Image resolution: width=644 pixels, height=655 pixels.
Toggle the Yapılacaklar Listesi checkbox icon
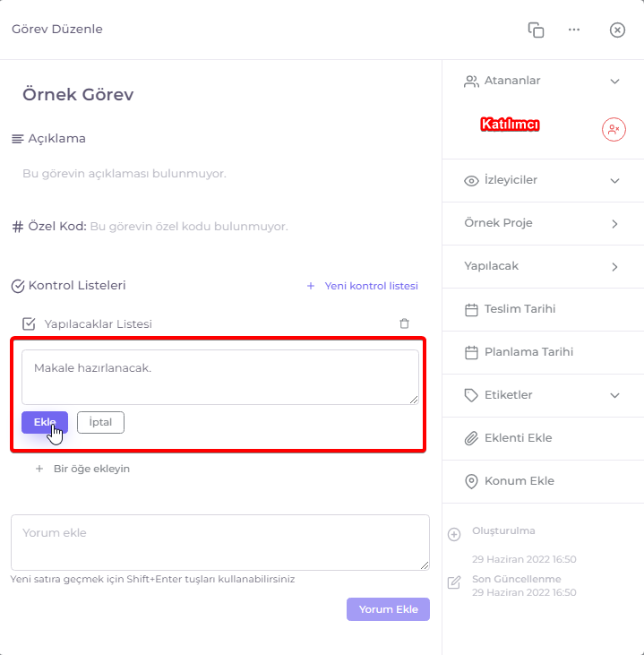pos(29,323)
